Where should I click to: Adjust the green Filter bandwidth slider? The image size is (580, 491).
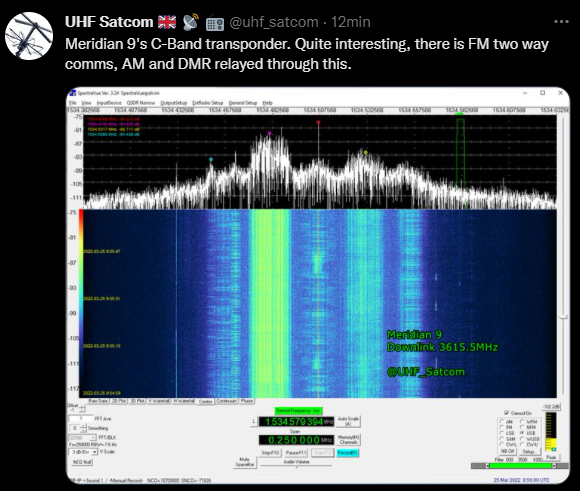click(x=520, y=466)
